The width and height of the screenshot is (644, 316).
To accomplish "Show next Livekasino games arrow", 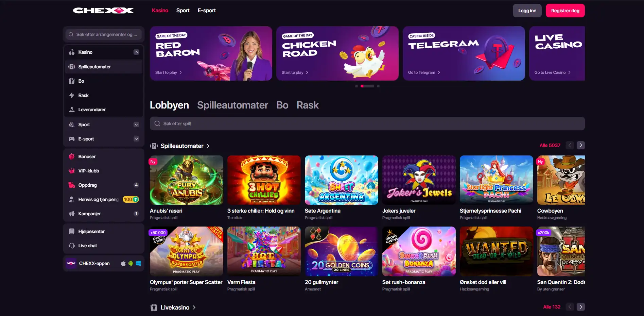I will coord(581,307).
